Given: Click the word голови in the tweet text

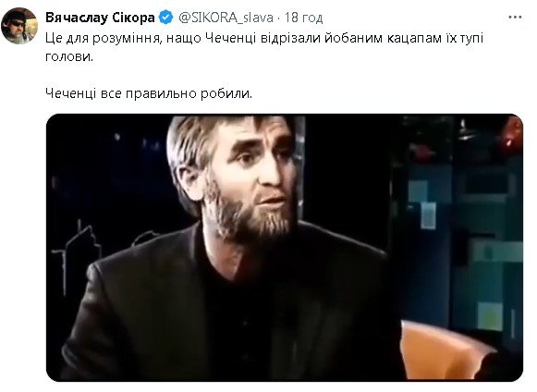Looking at the screenshot, I should coord(68,57).
